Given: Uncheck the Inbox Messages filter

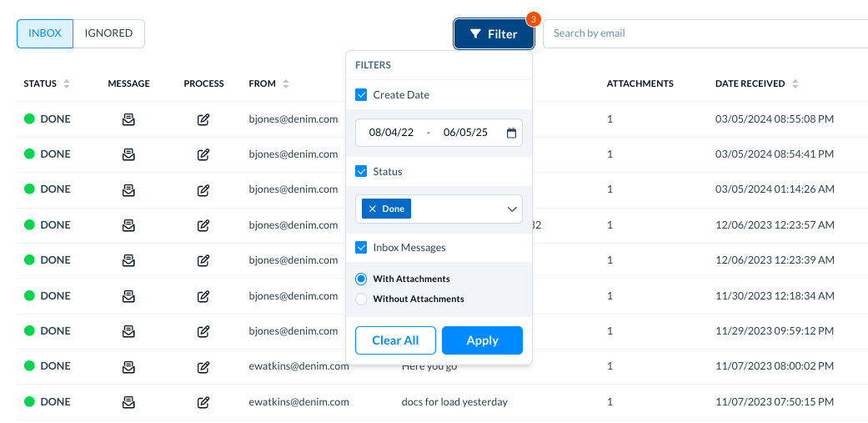Looking at the screenshot, I should click(x=361, y=248).
